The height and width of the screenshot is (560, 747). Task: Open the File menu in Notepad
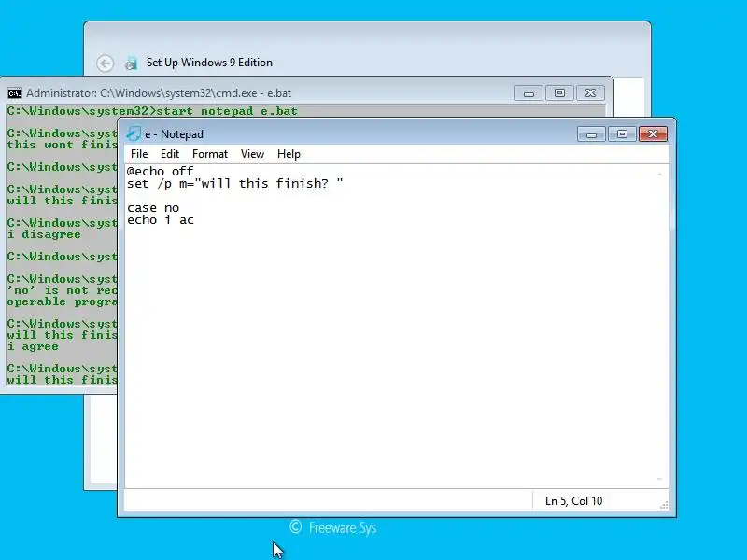(x=139, y=154)
